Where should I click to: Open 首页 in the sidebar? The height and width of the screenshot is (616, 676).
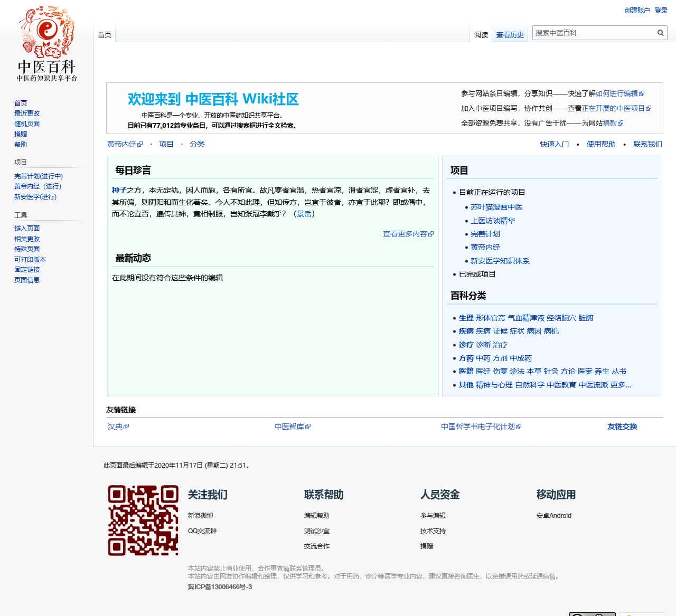coord(21,103)
